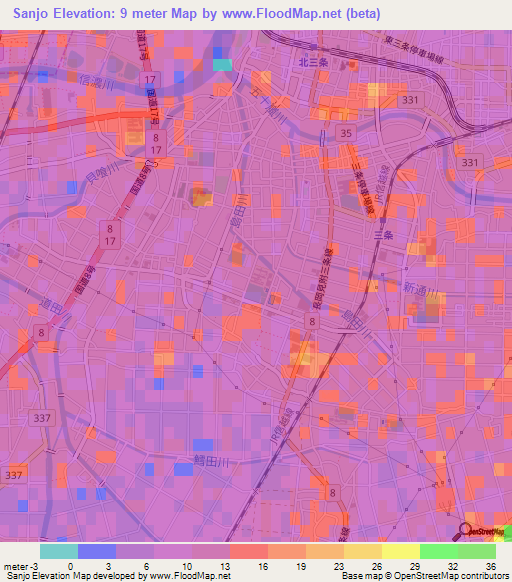Image resolution: width=512 pixels, height=582 pixels.
Task: Click the legend value 36
Action: point(491,566)
